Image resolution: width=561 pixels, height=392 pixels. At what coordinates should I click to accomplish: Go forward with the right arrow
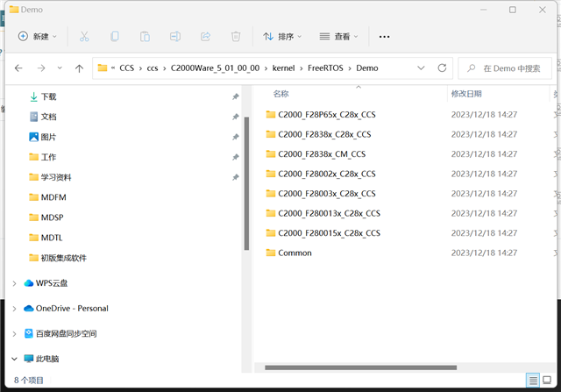click(41, 68)
